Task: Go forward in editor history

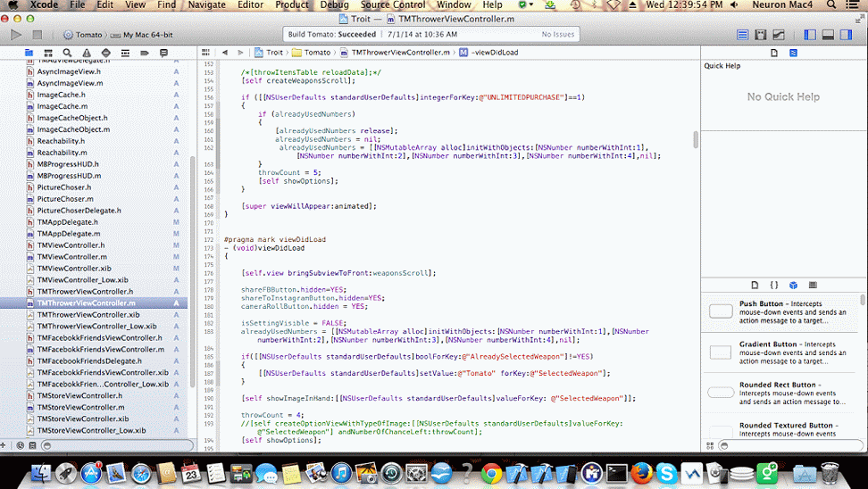Action: tap(240, 53)
